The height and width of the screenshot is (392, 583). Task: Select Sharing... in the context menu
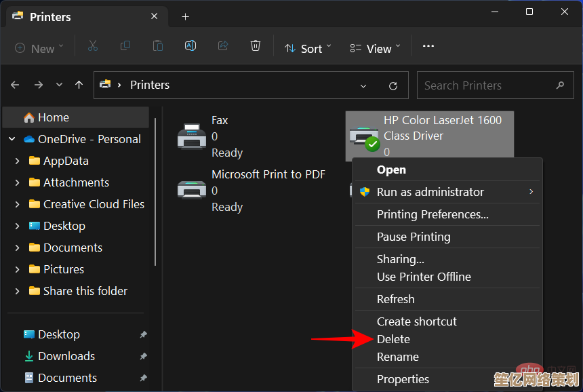point(447,259)
